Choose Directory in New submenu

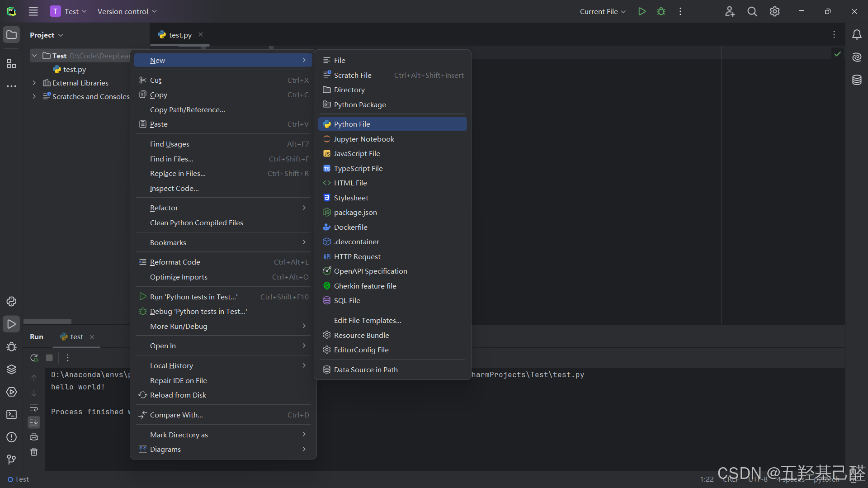392,90
